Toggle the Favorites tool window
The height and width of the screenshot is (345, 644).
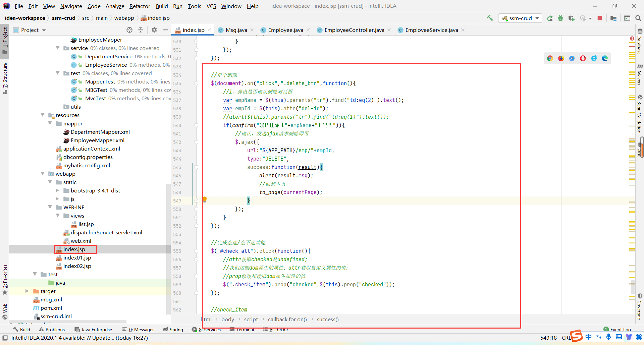(x=5, y=279)
